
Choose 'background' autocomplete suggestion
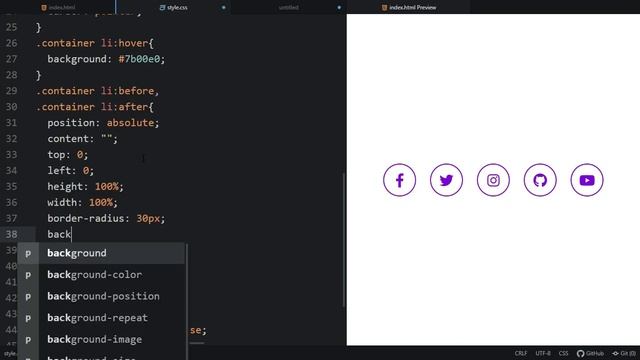(x=101, y=253)
